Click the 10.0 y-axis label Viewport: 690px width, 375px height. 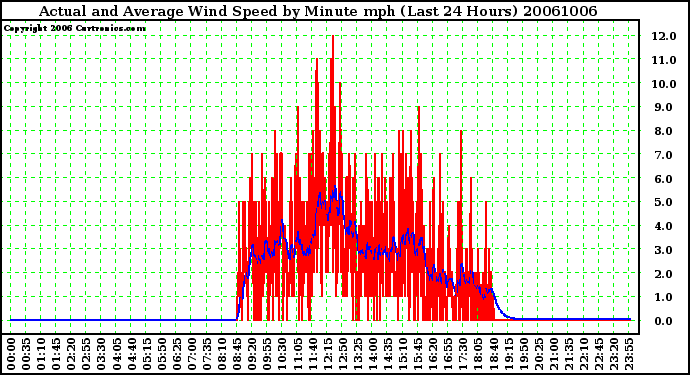(x=664, y=84)
